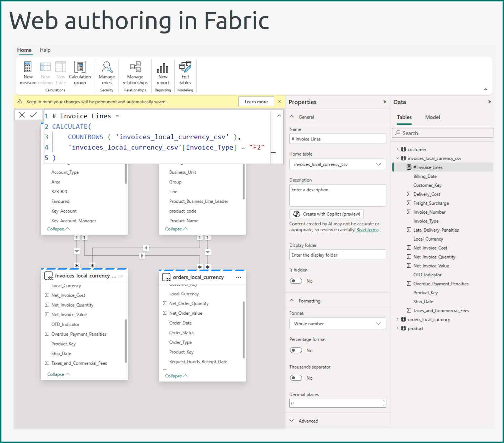Create a New report
Viewport: 504px width, 443px height.
click(x=163, y=72)
